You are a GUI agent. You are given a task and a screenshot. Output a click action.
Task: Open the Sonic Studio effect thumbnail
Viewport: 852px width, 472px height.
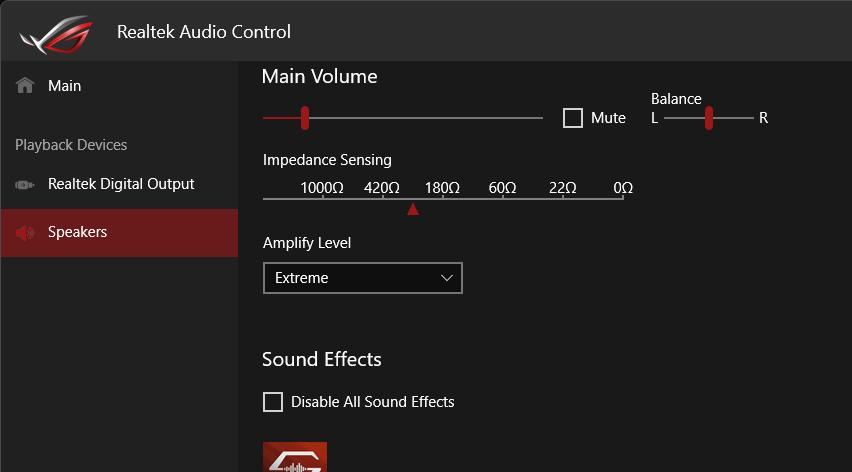coord(295,457)
